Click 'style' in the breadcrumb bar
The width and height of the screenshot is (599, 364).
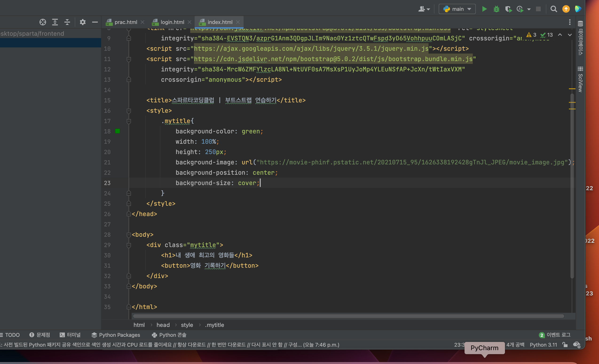(187, 325)
